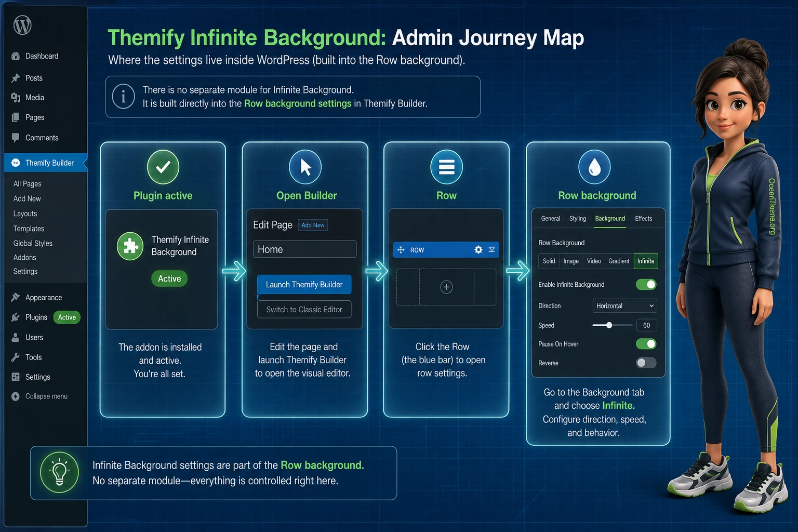The height and width of the screenshot is (532, 798).
Task: Click the Add New button beside Edit Page
Action: [313, 225]
